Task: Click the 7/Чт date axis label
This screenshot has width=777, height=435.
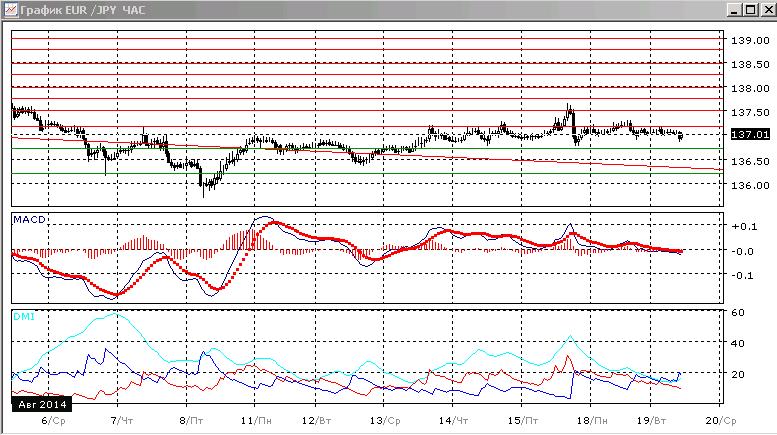Action: (122, 421)
